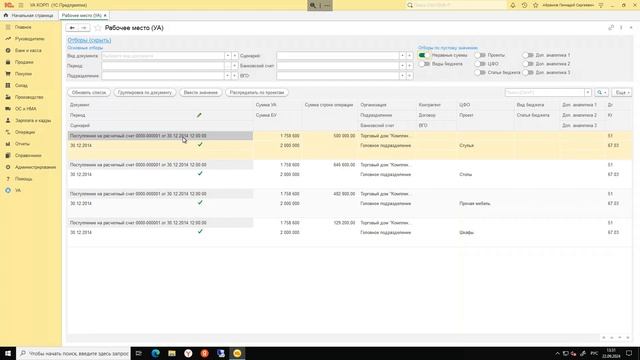Screen dimensions: 640x360
Task: Open Windows Start menu
Action: (x=8, y=353)
